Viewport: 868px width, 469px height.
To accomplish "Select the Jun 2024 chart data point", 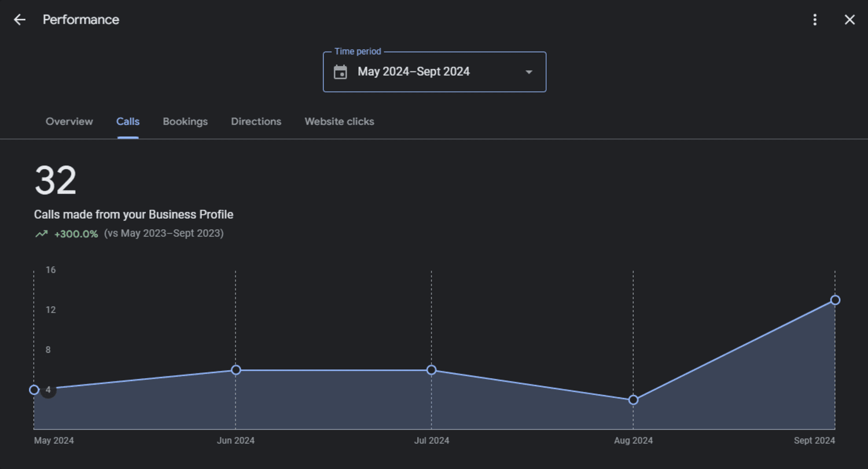I will click(x=236, y=370).
